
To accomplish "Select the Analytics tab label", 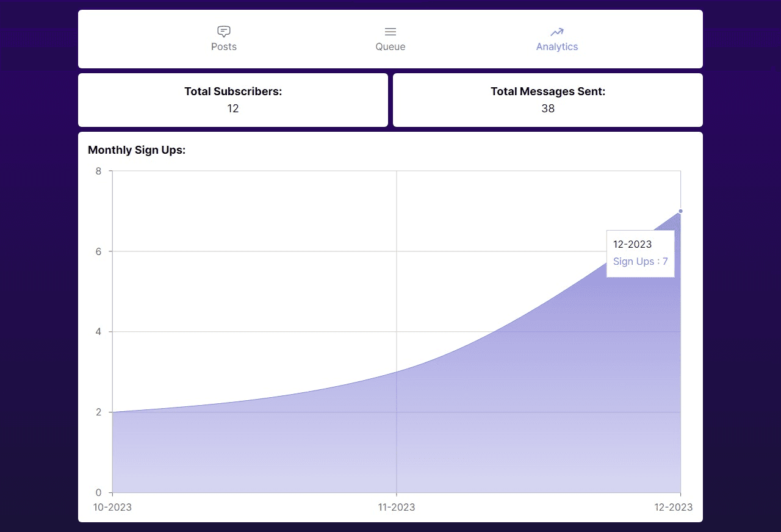I will click(x=557, y=47).
